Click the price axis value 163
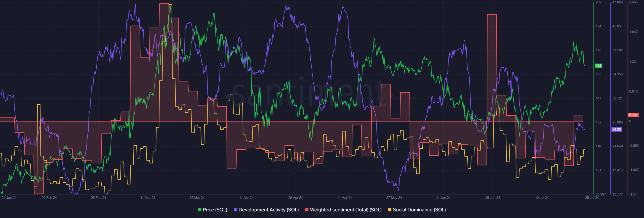 coord(598,74)
